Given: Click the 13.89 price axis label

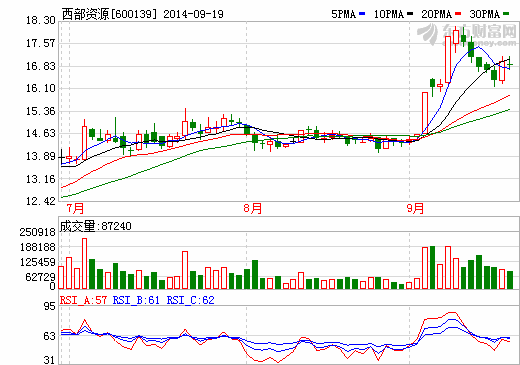Looking at the screenshot, I should [41, 156].
